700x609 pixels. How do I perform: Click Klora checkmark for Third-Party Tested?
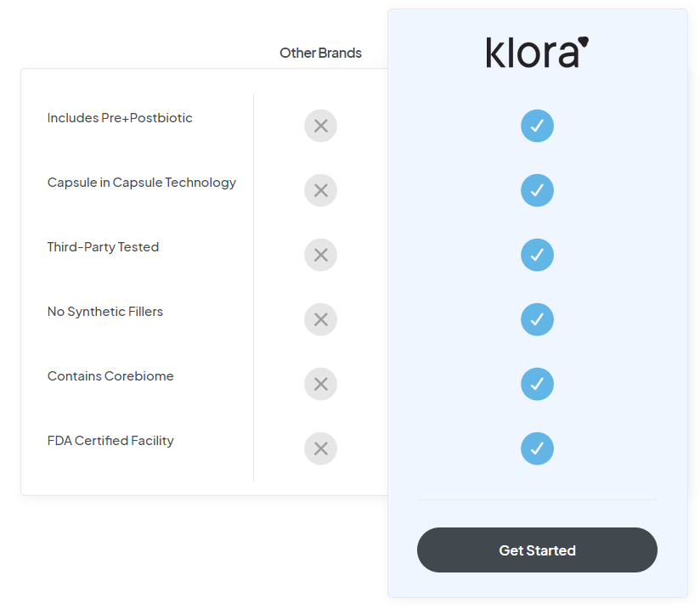(537, 255)
